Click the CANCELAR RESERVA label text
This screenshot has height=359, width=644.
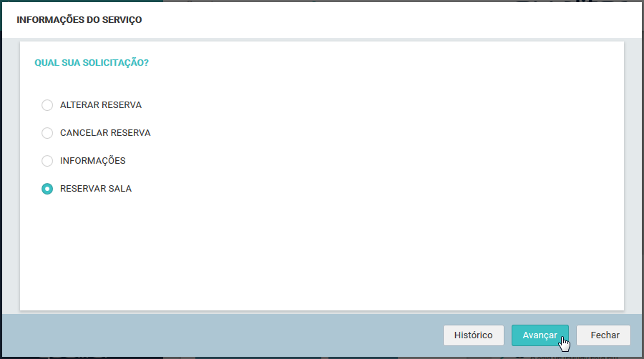tap(105, 133)
